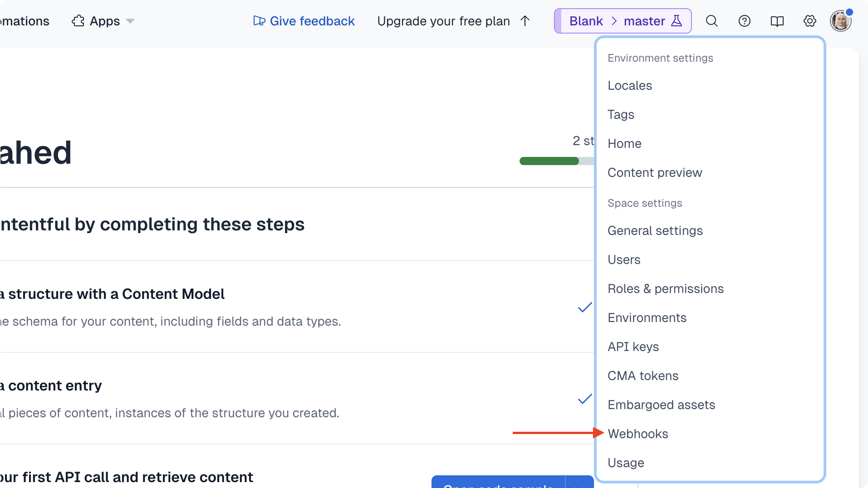868x488 pixels.
Task: Select Webhooks from the settings menu
Action: [638, 434]
